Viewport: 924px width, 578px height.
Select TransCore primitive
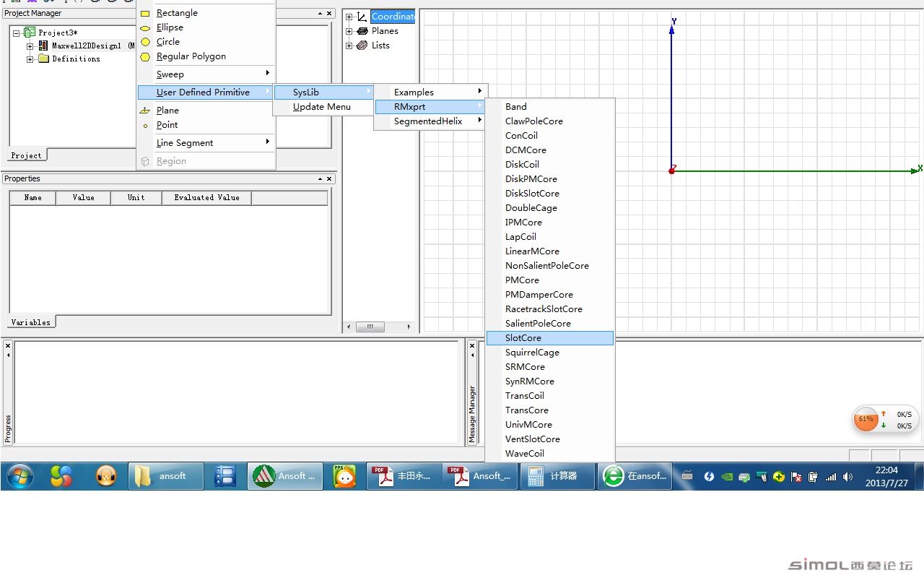tap(550, 410)
